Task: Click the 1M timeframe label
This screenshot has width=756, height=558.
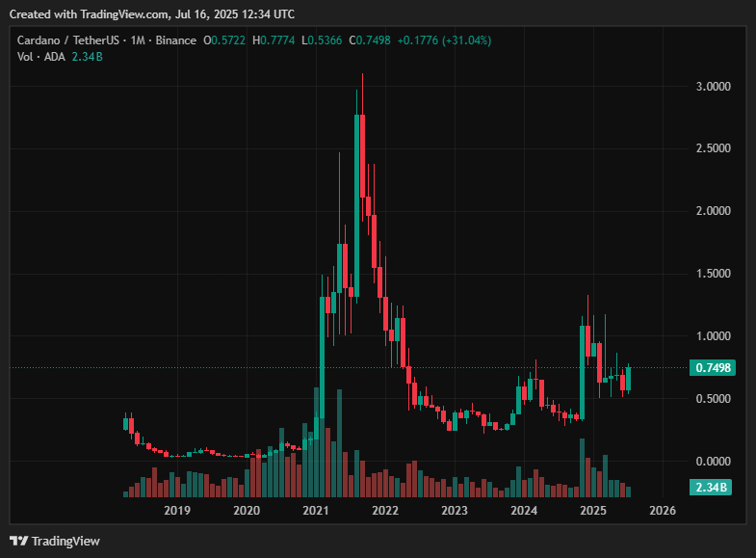Action: tap(138, 40)
